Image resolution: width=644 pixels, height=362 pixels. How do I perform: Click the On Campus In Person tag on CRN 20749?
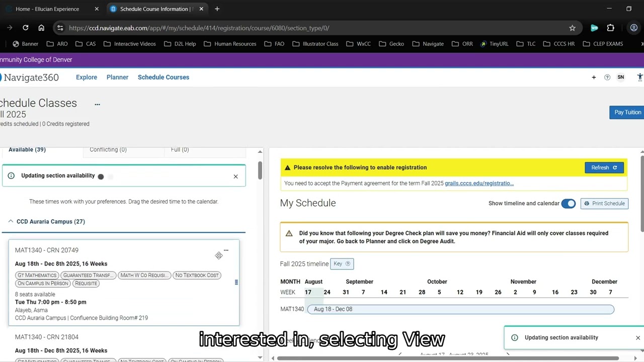43,283
